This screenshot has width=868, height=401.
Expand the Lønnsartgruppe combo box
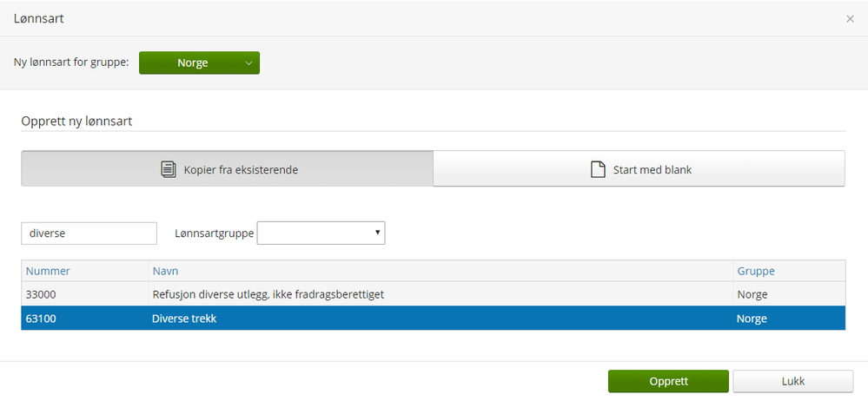[x=321, y=233]
